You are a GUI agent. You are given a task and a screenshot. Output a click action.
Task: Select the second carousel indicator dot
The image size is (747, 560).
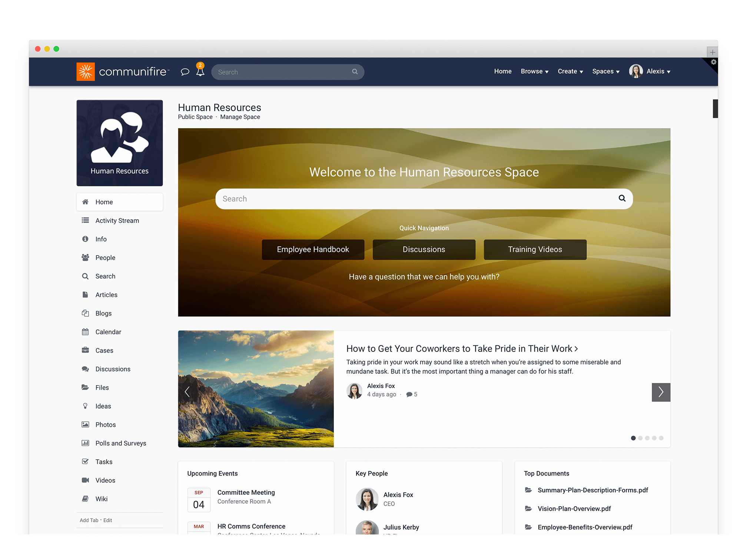point(640,438)
